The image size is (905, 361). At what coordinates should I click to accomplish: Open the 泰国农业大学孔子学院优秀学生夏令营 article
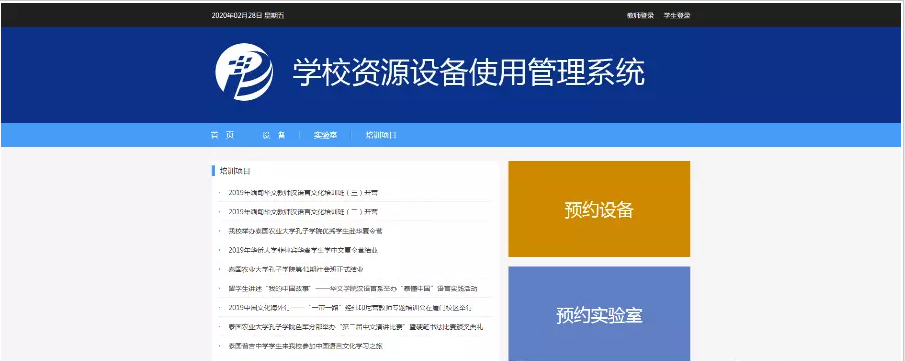(305, 230)
